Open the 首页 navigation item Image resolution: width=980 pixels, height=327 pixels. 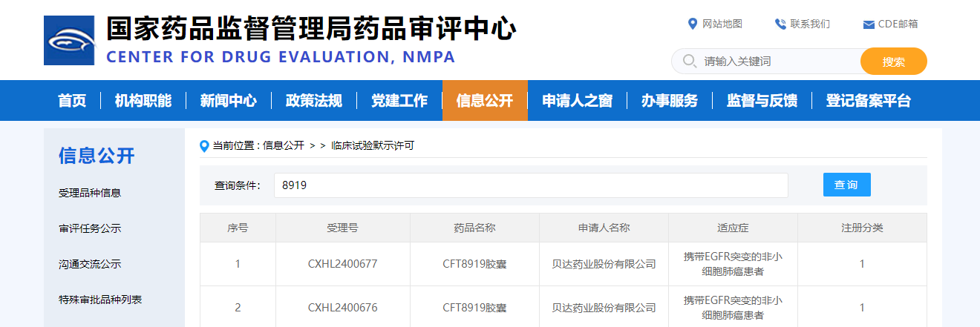tap(72, 101)
